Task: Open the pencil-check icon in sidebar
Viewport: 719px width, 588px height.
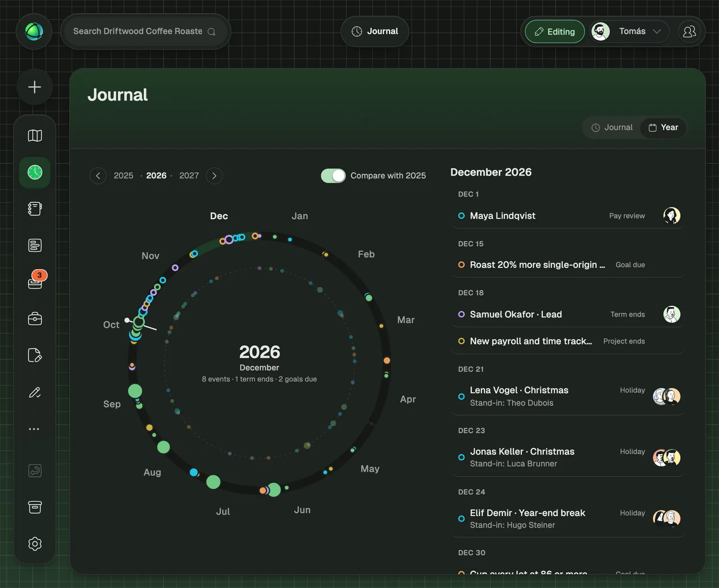Action: coord(35,392)
